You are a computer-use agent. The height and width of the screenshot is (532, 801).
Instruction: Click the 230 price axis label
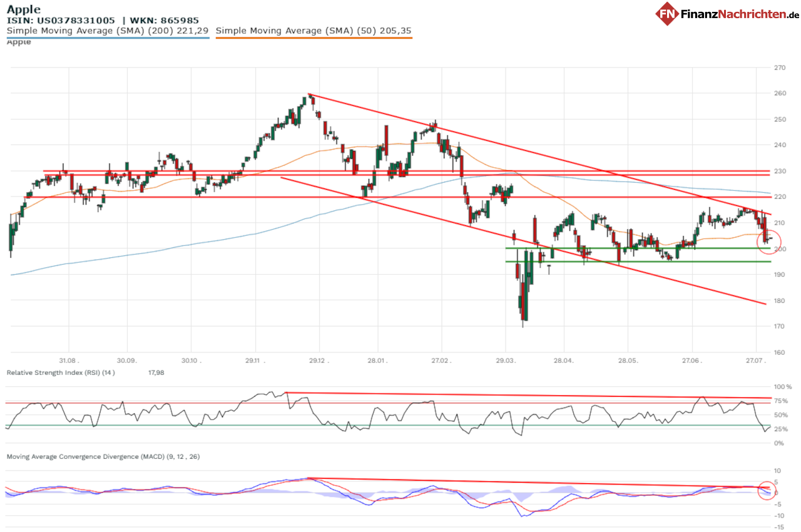[x=780, y=171]
